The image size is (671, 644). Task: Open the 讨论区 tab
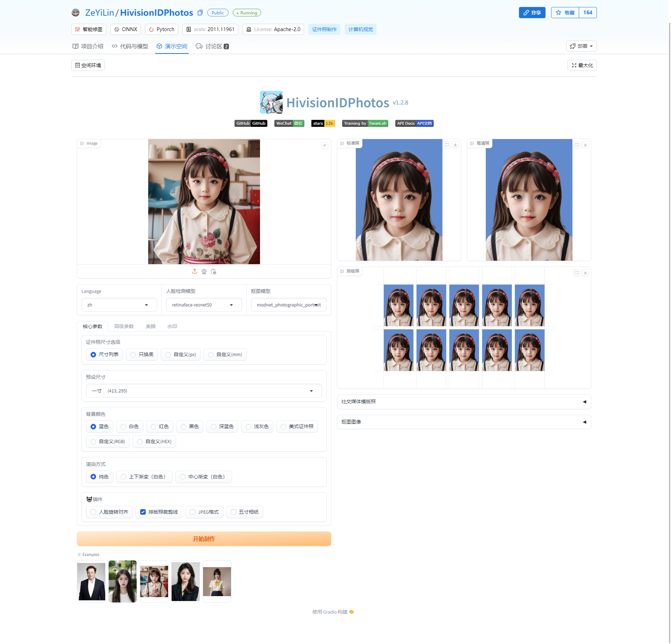(212, 46)
